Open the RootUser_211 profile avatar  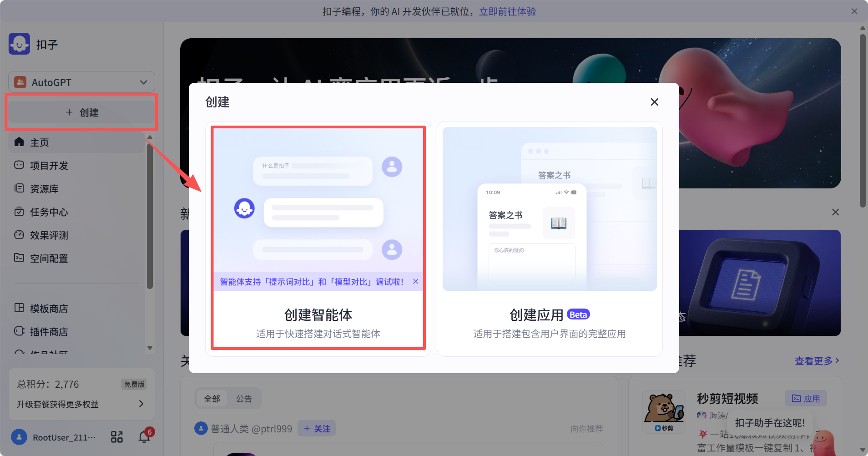click(x=19, y=437)
